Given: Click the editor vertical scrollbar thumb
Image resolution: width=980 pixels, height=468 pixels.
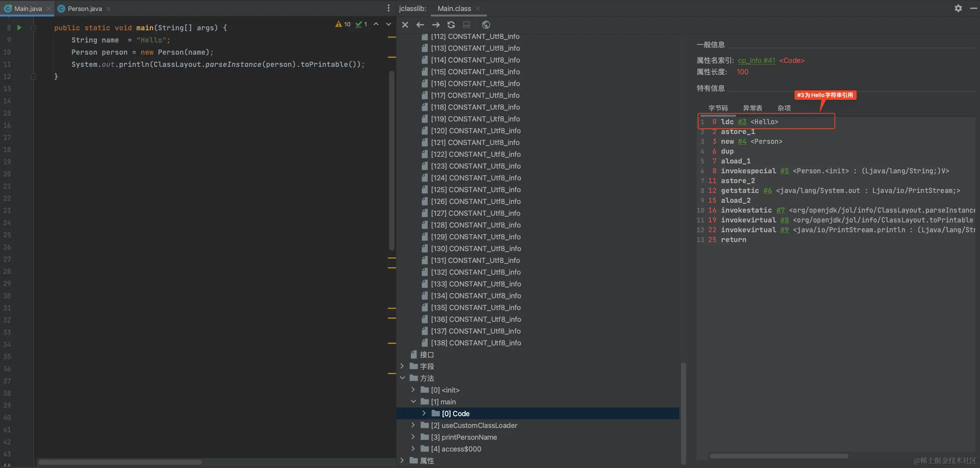Looking at the screenshot, I should pos(391,160).
